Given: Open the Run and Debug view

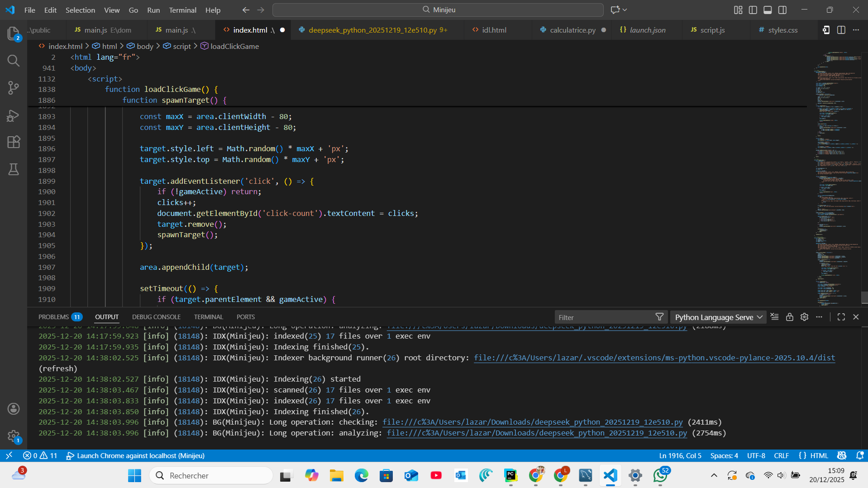Looking at the screenshot, I should pyautogui.click(x=14, y=115).
